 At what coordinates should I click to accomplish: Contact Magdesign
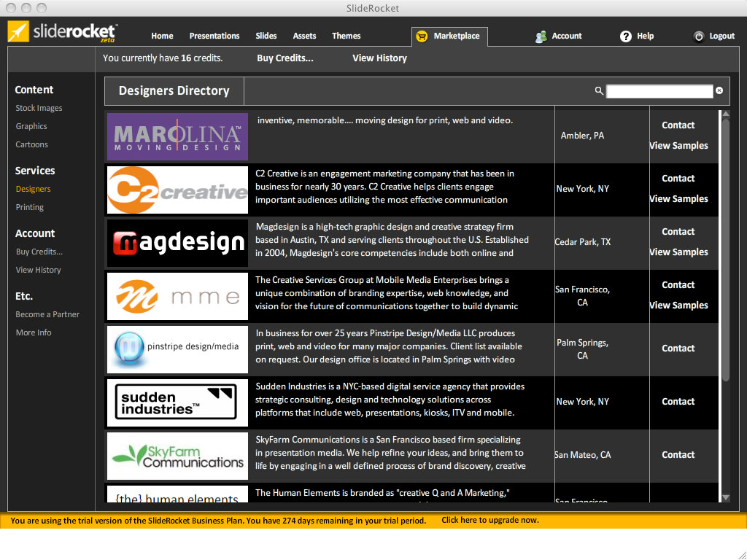click(678, 232)
